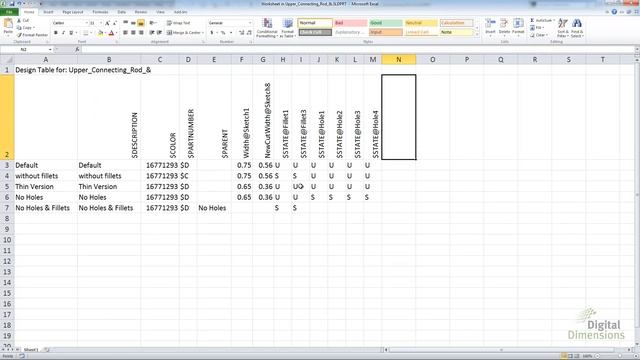Open the Name Box dropdown arrow
This screenshot has height=360, width=640.
click(50, 49)
